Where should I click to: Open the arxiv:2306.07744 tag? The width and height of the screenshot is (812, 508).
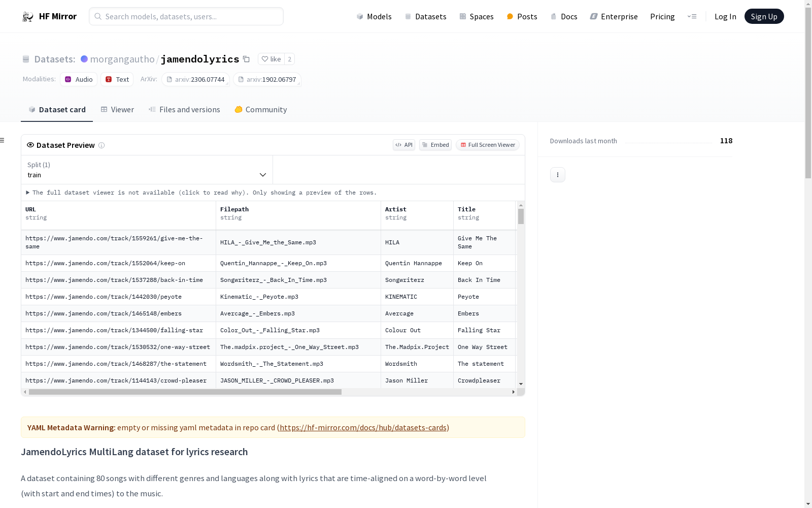pos(195,79)
